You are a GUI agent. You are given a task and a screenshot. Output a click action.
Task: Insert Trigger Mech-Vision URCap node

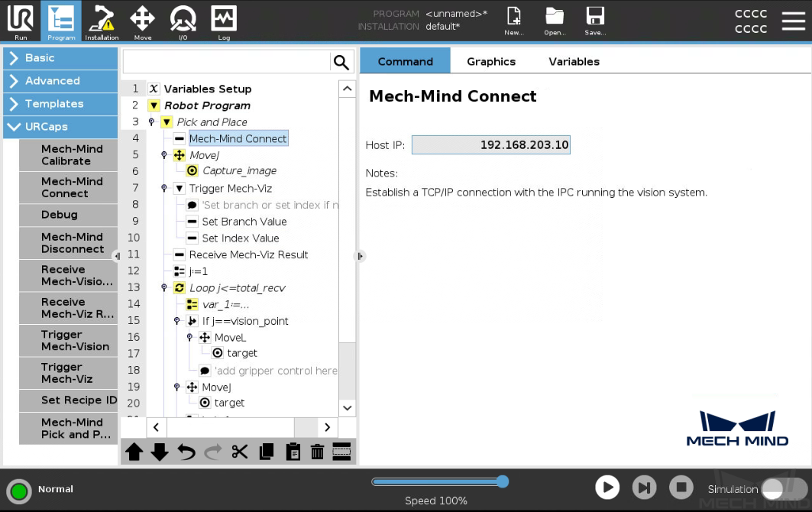pyautogui.click(x=68, y=341)
